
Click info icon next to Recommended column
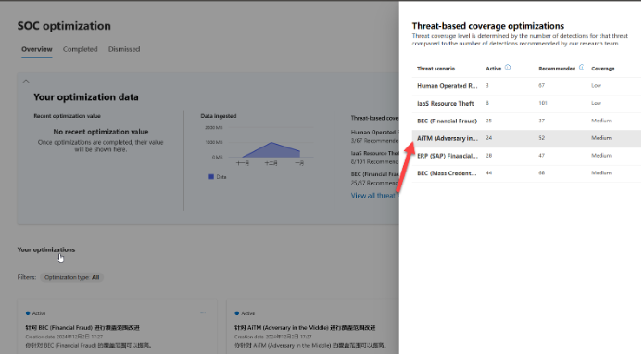(x=581, y=68)
